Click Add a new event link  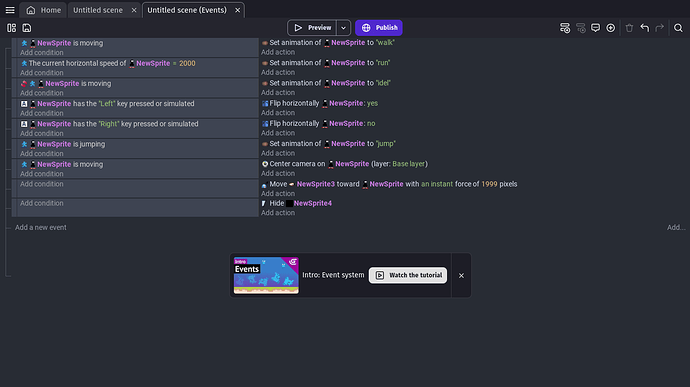click(41, 228)
